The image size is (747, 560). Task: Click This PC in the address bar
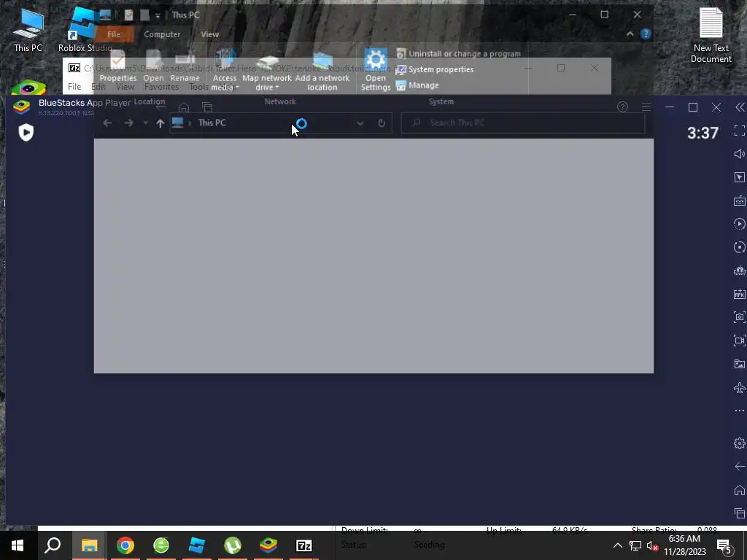(212, 122)
